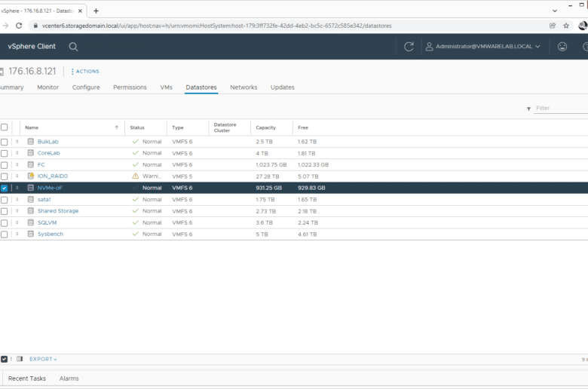The width and height of the screenshot is (588, 389).
Task: Expand the EXPORT dropdown
Action: pyautogui.click(x=43, y=359)
